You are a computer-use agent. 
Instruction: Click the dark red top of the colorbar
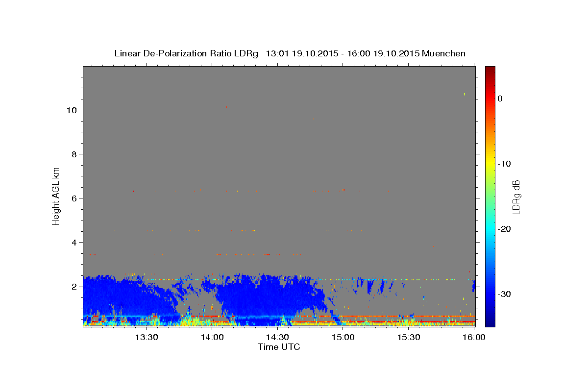click(x=490, y=71)
